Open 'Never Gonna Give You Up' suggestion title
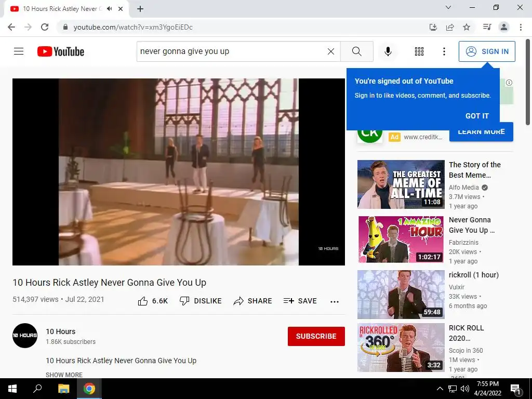532x399 pixels. pyautogui.click(x=472, y=225)
